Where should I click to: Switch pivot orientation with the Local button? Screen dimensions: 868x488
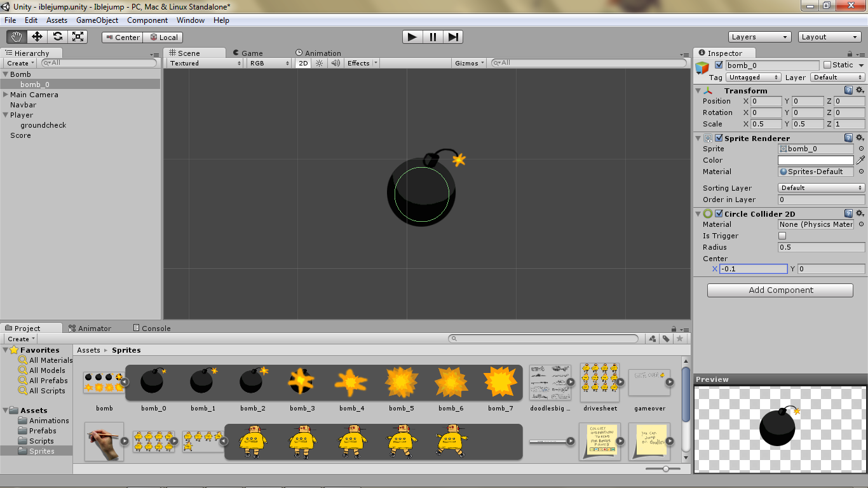point(163,37)
